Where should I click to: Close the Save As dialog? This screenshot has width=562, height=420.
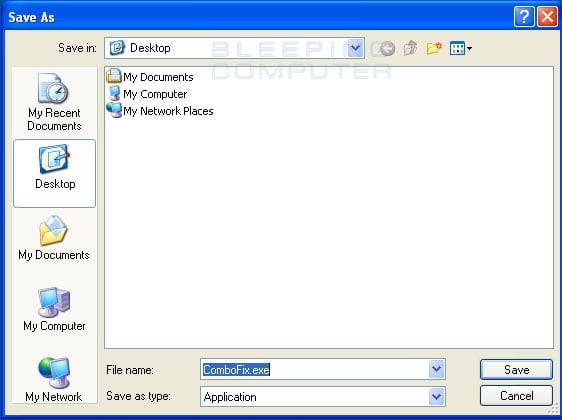point(547,16)
